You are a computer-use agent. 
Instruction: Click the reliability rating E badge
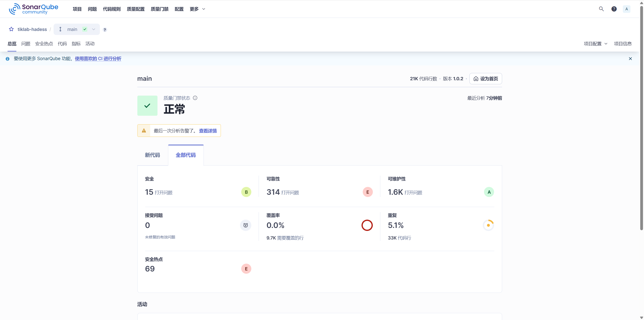pos(368,192)
